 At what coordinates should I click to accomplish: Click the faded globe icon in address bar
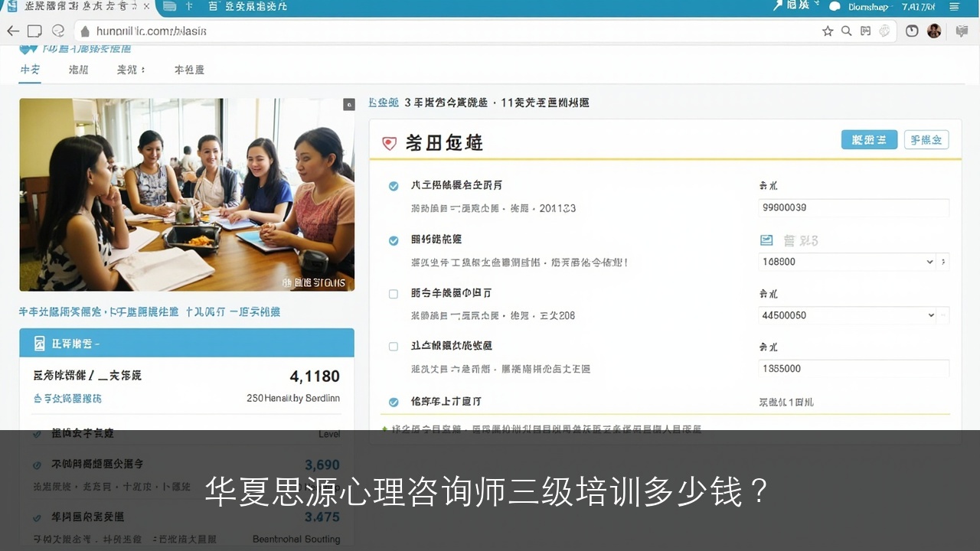pyautogui.click(x=885, y=31)
